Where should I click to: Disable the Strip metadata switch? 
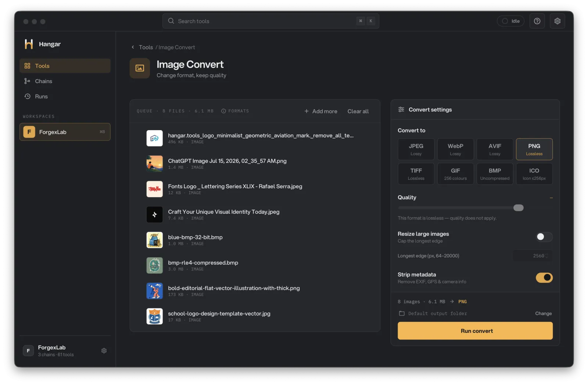[x=544, y=278]
